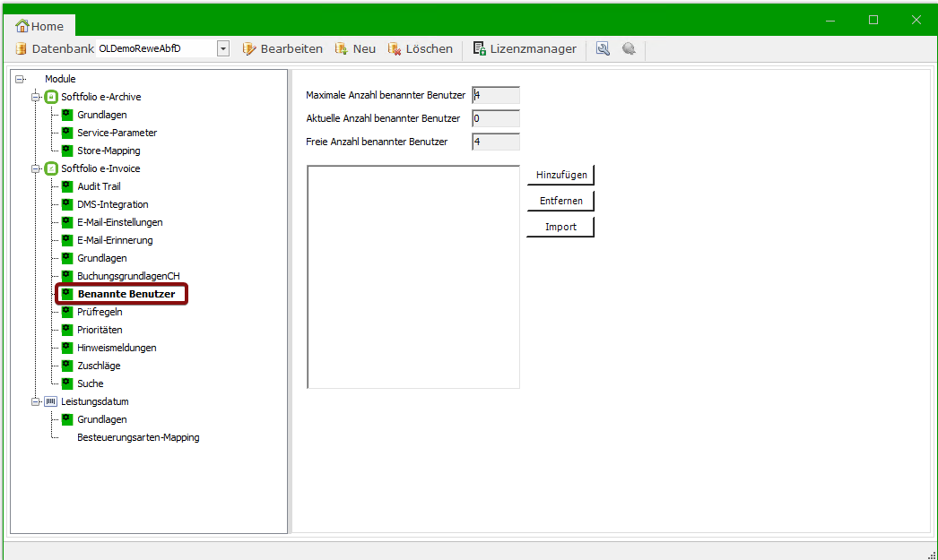This screenshot has height=560, width=938.
Task: Select Prüfregeln in the module tree
Action: pyautogui.click(x=100, y=312)
